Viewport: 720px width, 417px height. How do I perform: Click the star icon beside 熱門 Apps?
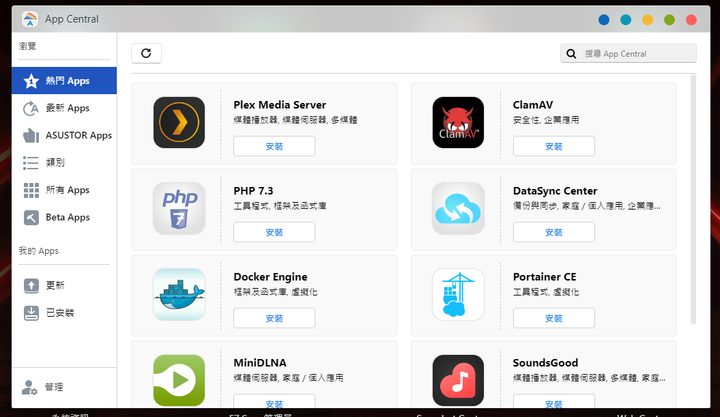pos(31,81)
